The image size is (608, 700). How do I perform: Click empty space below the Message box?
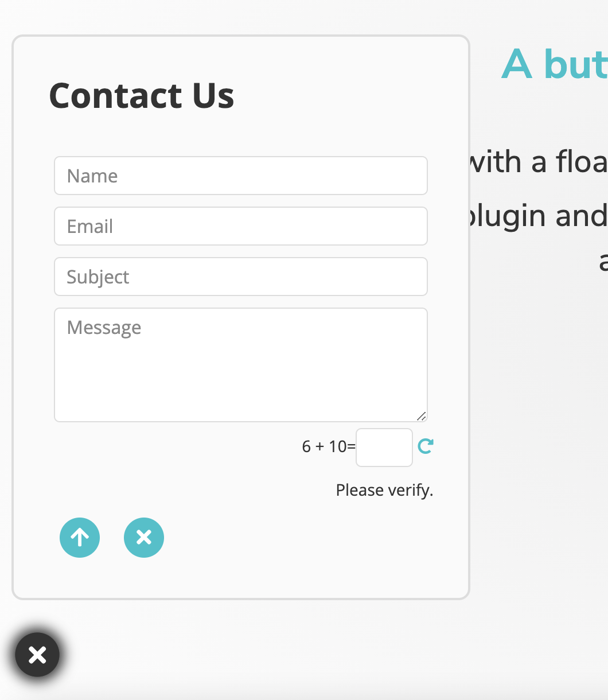[172, 453]
